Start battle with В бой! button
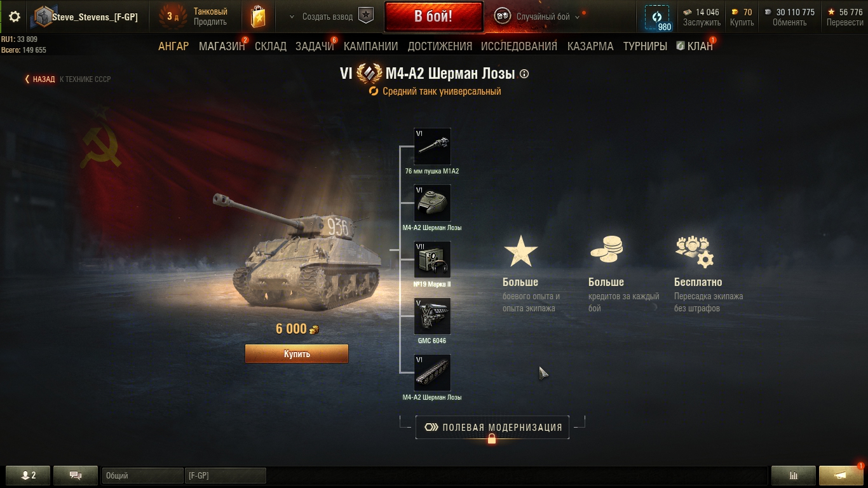This screenshot has height=488, width=868. [x=433, y=17]
